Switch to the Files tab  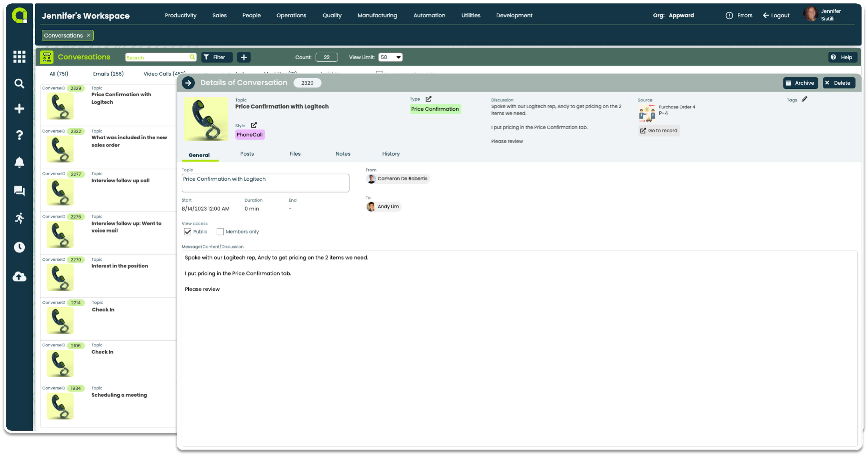[x=295, y=154]
